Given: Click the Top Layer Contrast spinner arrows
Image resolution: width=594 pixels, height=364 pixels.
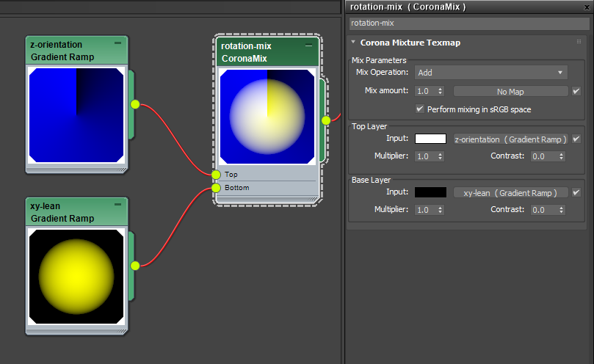Looking at the screenshot, I should (562, 156).
